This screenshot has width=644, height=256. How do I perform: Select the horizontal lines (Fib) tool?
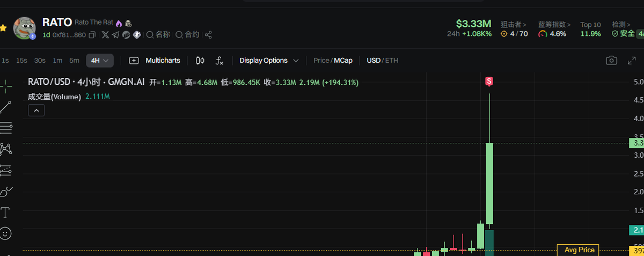(6, 128)
